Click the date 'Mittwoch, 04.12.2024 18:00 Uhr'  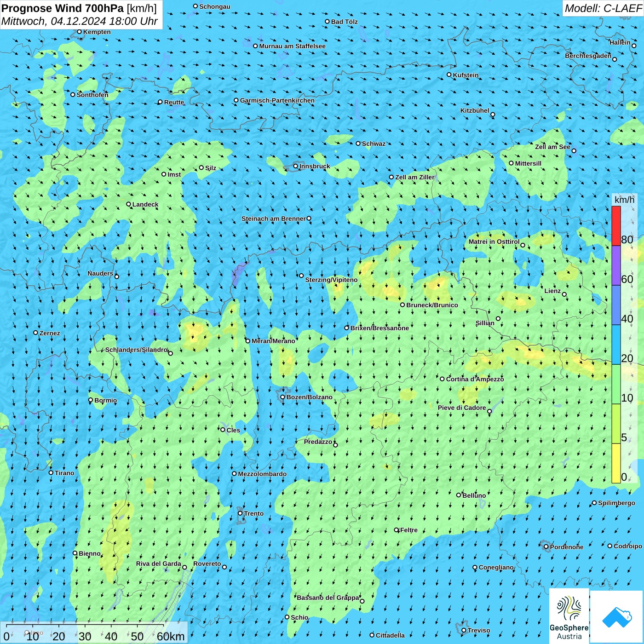[x=80, y=22]
